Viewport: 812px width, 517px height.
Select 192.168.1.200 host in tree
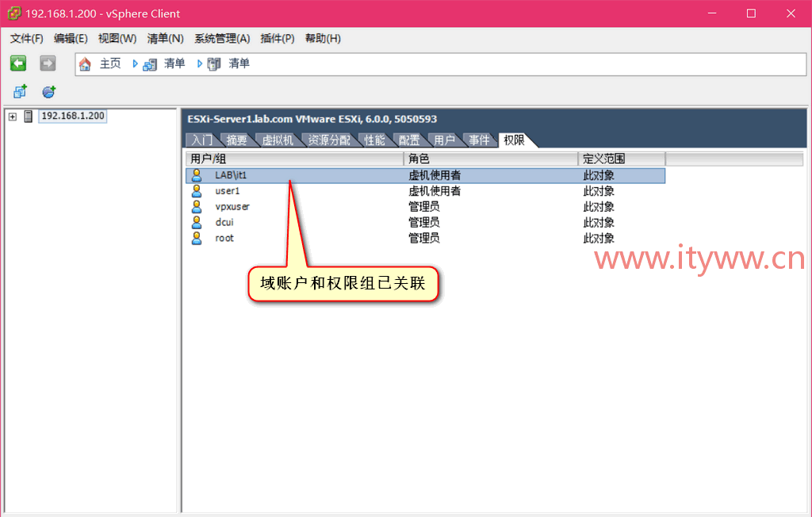(73, 116)
